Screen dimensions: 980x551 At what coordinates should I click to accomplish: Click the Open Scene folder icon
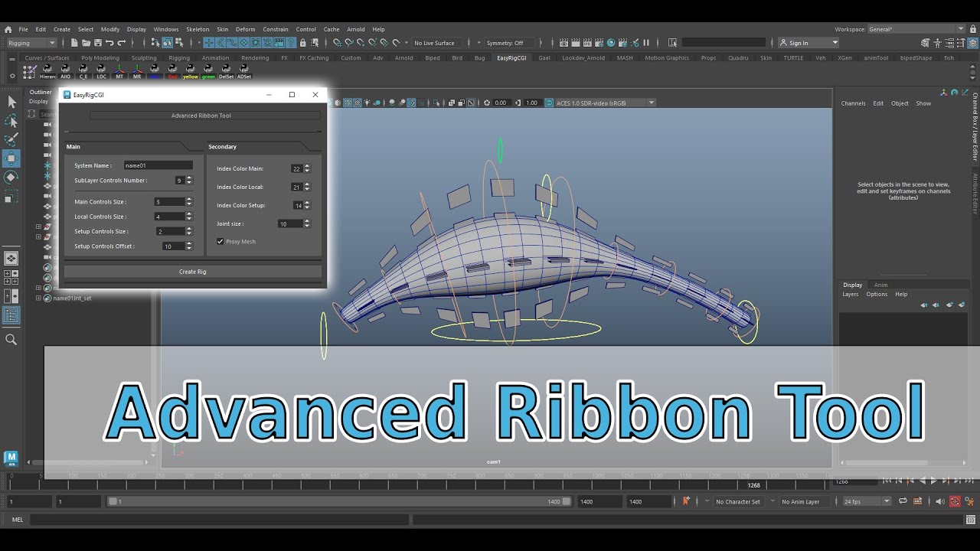(87, 43)
